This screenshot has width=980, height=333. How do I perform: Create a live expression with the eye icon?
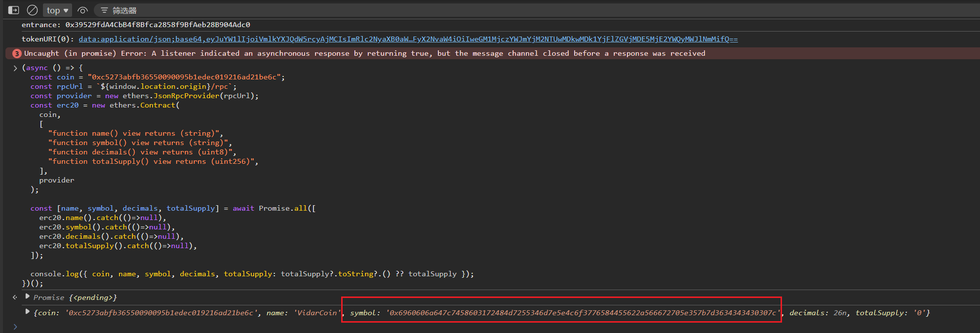tap(82, 10)
